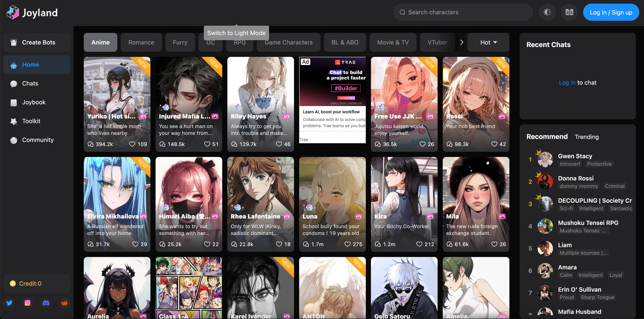Like Injured Mafia card via heart icon

(x=207, y=144)
